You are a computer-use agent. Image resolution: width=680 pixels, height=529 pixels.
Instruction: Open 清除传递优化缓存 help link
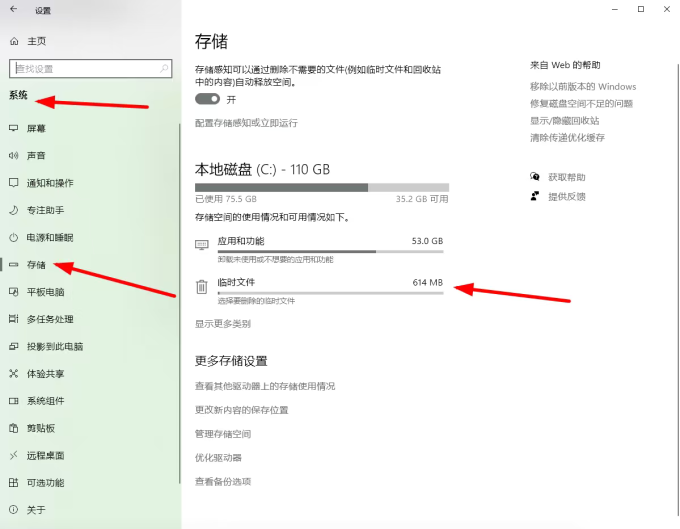[x=567, y=137]
